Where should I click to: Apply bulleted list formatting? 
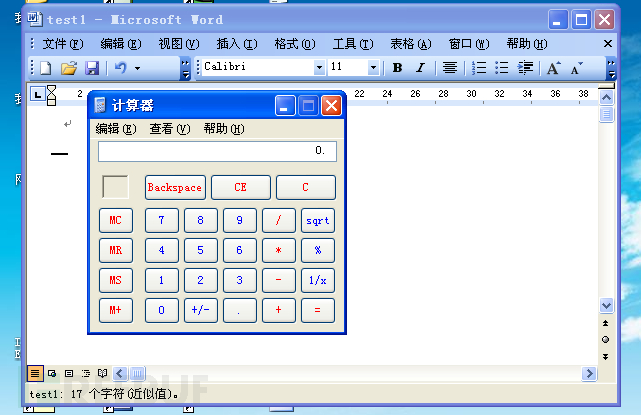click(x=502, y=67)
